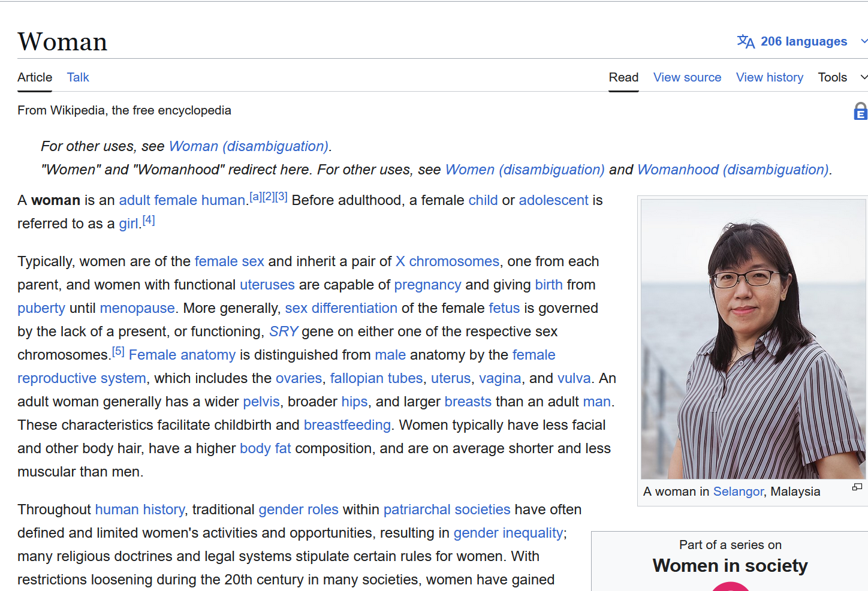Click the translate languages icon
Screen dimensions: 868x591
click(x=746, y=41)
